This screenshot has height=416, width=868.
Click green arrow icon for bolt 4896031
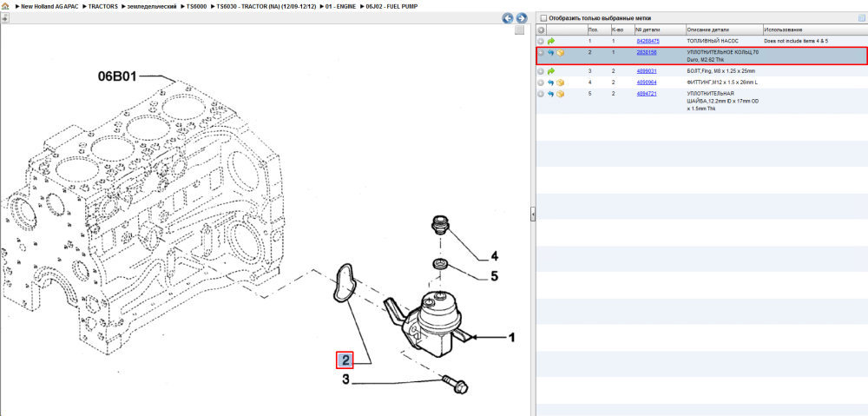(551, 71)
